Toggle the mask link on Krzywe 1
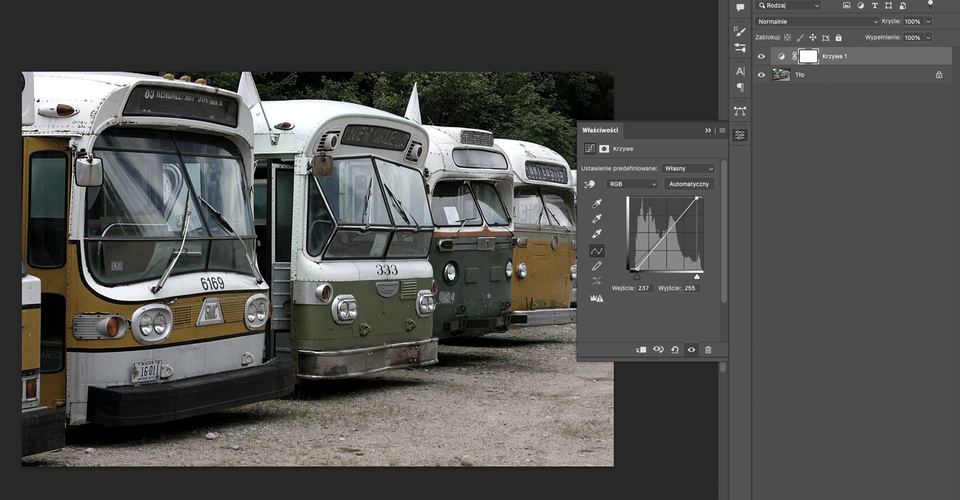Image resolution: width=960 pixels, height=500 pixels. click(x=795, y=56)
